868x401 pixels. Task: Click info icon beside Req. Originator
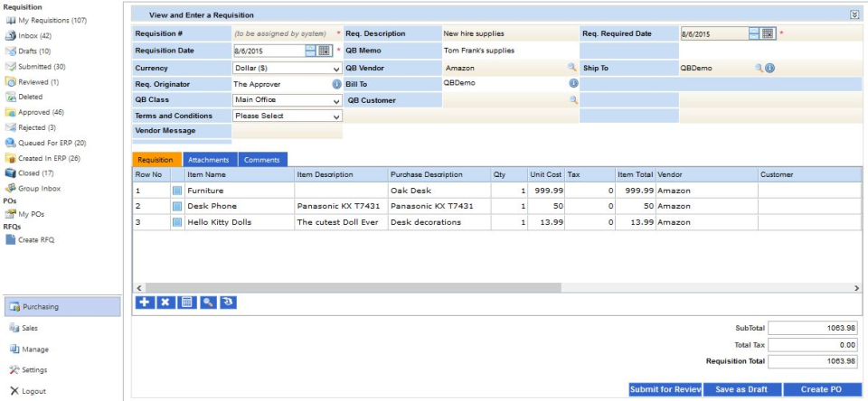pos(336,85)
